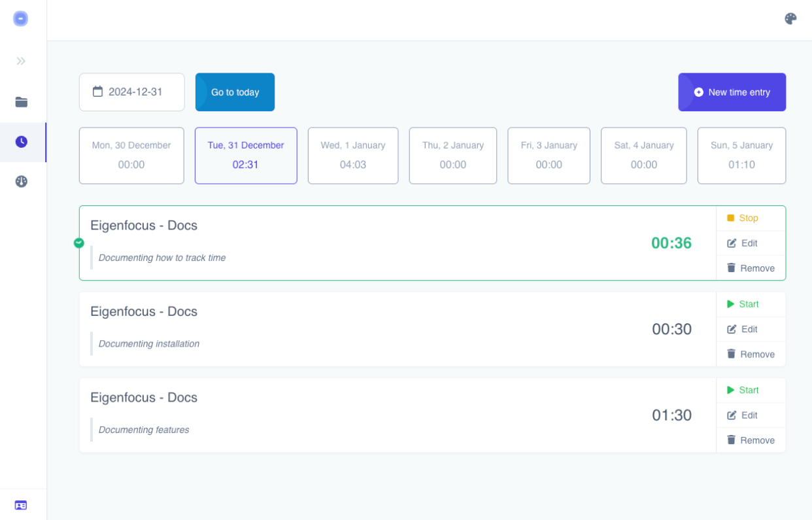Open the theme palette icon
The image size is (812, 520).
[790, 19]
